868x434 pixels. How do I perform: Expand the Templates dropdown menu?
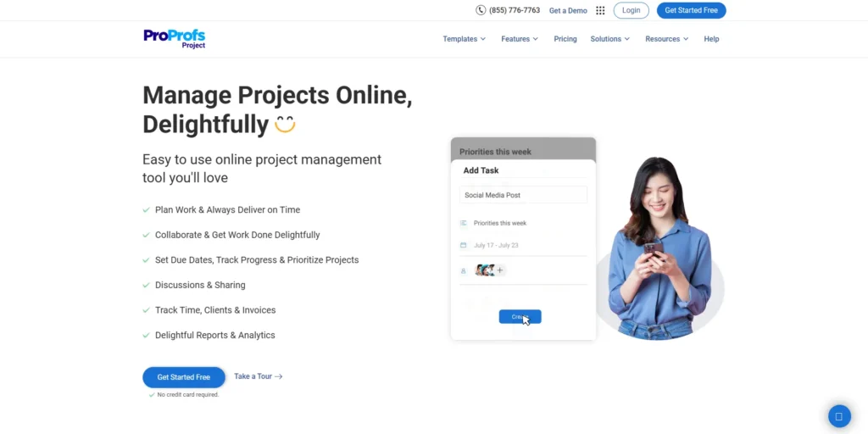pyautogui.click(x=464, y=39)
